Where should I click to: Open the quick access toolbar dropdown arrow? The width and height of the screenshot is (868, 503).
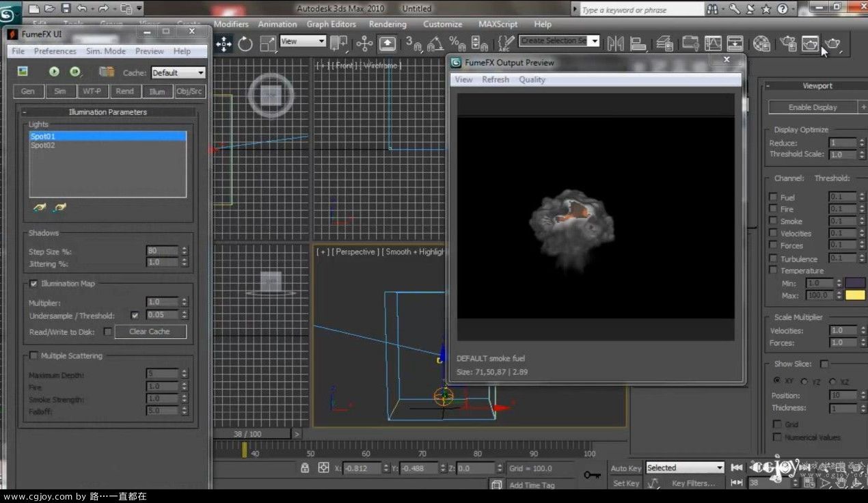tap(140, 9)
